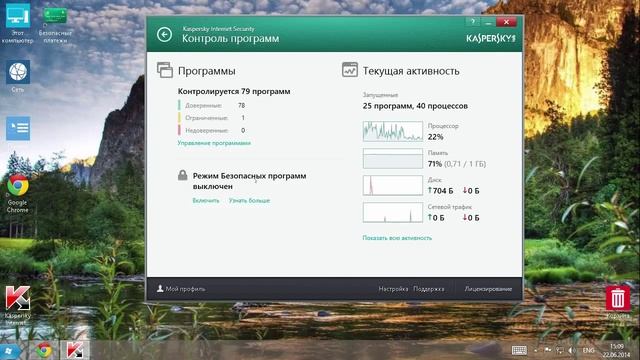640x360 pixels.
Task: Click the network traffic graph
Action: coord(393,212)
